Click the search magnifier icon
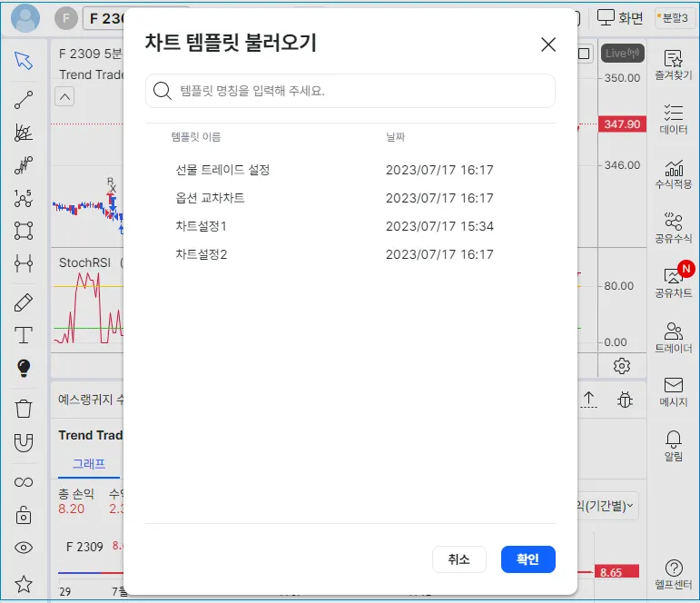This screenshot has width=700, height=603. [x=162, y=91]
